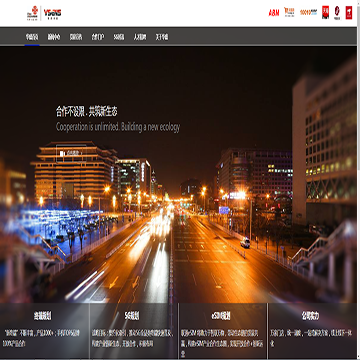Open the fifth navigation menu item
Viewport: 360px width, 360px height.
(119, 37)
